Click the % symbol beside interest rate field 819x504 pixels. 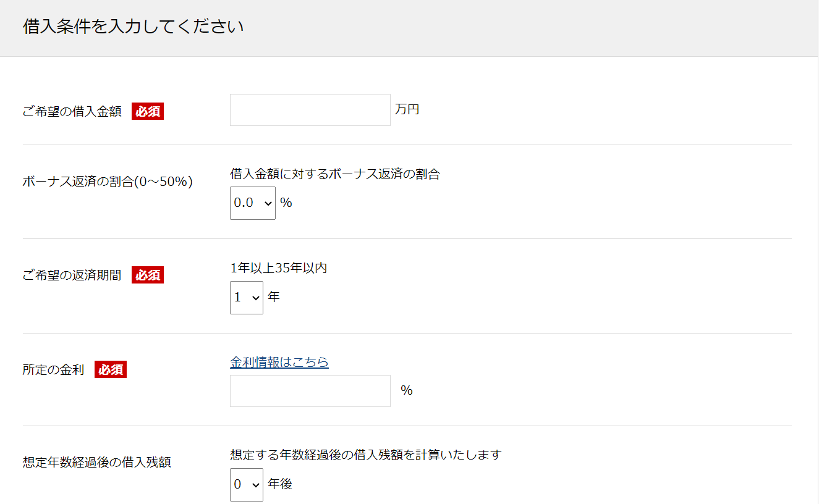point(406,390)
